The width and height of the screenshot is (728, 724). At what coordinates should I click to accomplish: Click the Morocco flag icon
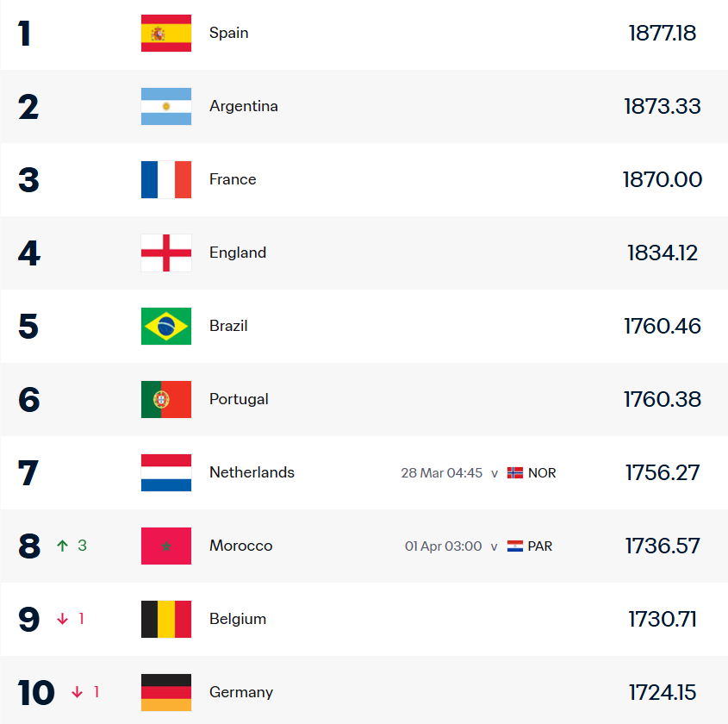pyautogui.click(x=166, y=546)
